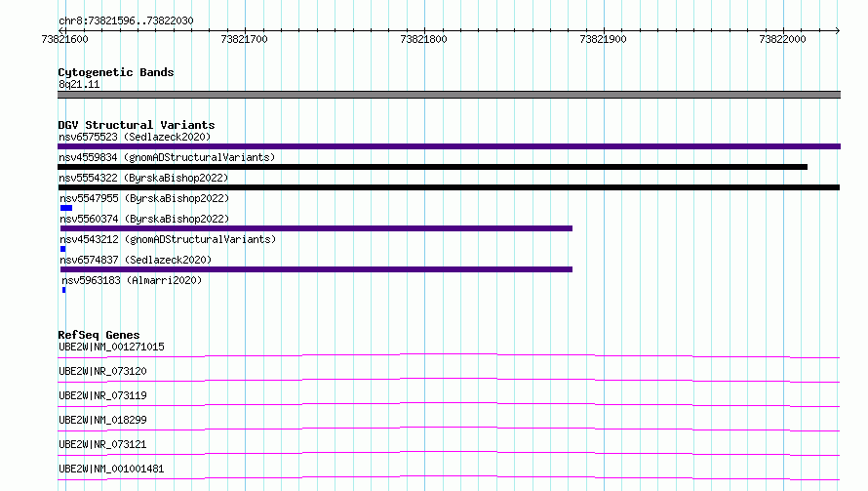Image resolution: width=868 pixels, height=491 pixels.
Task: Select the black bar for nsv5554322
Action: point(449,187)
